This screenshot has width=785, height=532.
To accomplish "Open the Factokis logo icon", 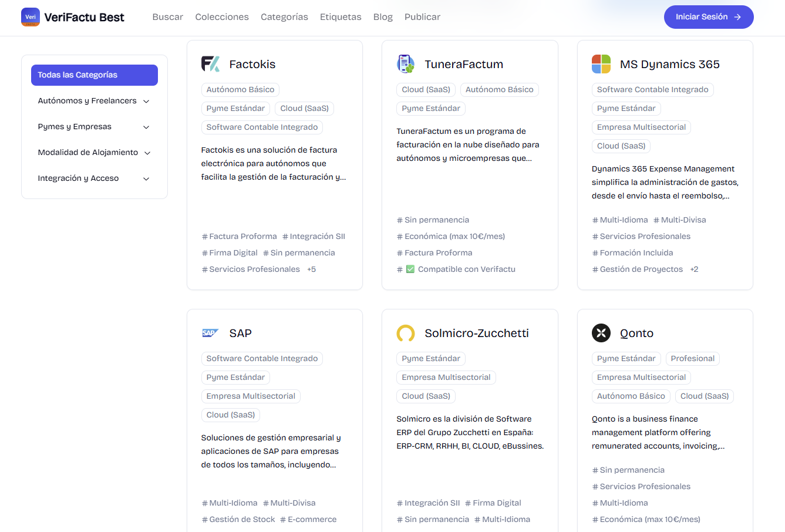I will coord(211,64).
